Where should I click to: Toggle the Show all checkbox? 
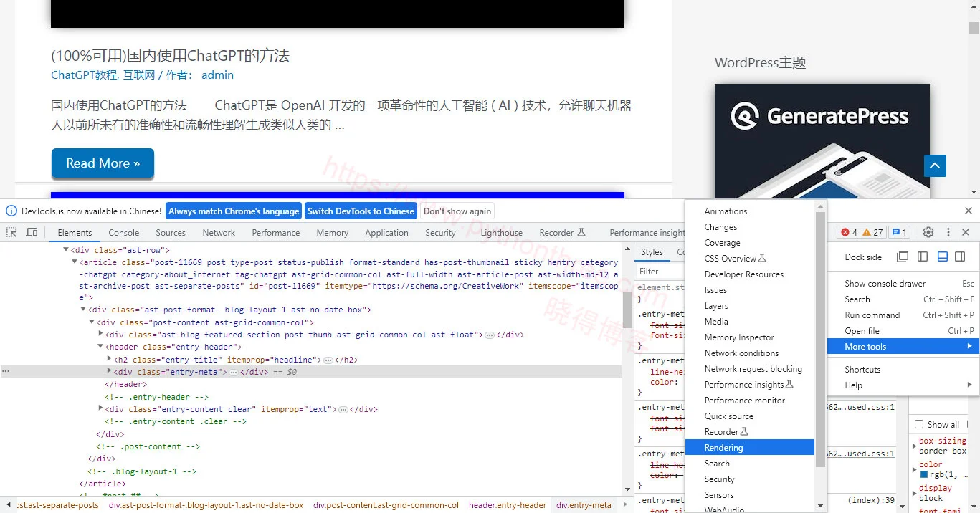919,424
